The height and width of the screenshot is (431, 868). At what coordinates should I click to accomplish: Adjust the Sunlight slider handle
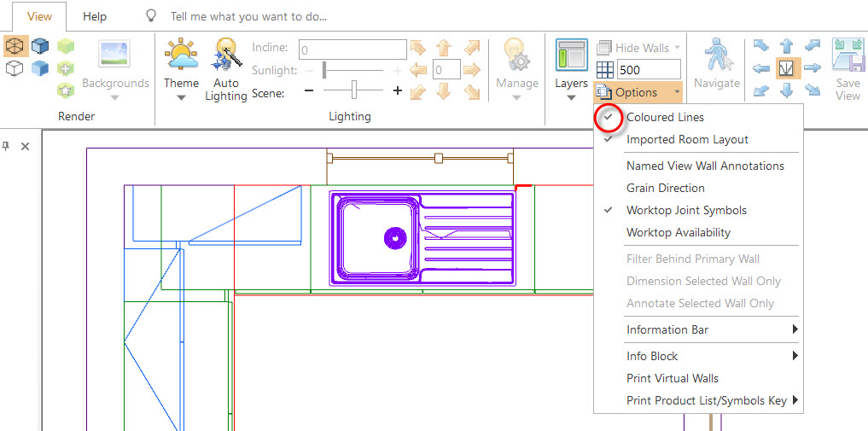(x=325, y=71)
